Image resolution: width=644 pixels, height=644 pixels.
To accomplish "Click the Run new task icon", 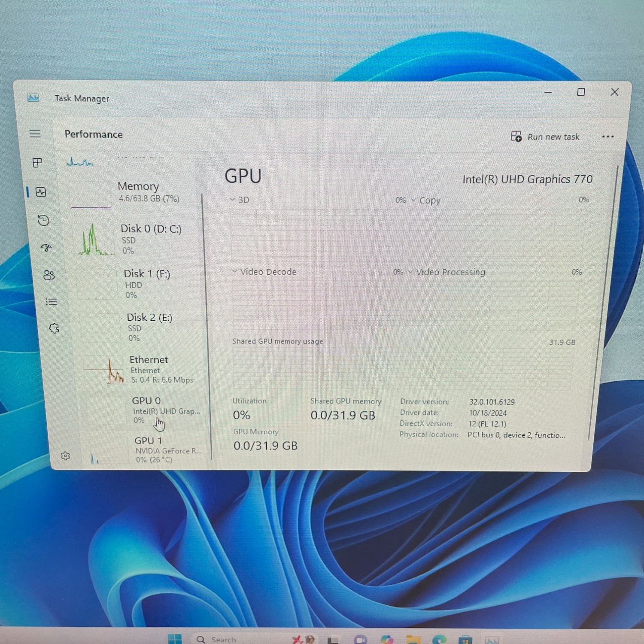I will click(516, 137).
